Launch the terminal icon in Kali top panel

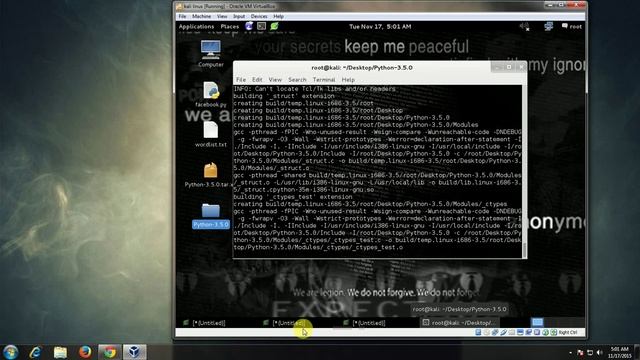(x=261, y=26)
